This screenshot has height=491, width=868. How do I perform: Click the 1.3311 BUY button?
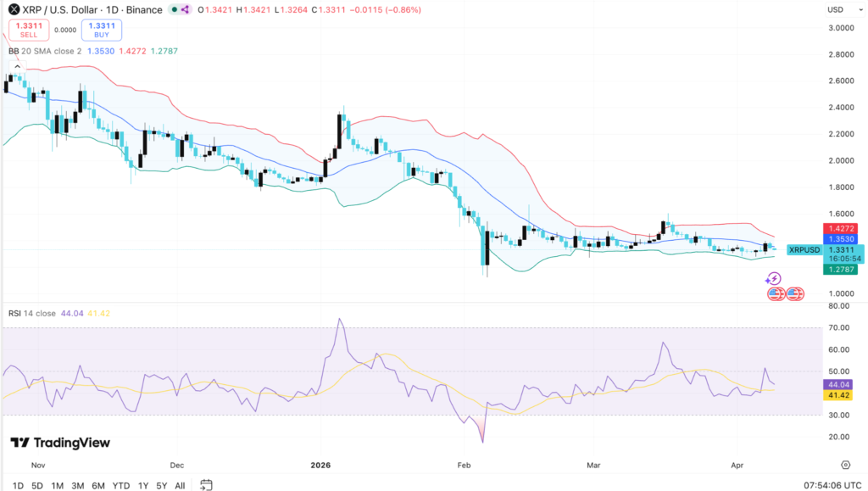pyautogui.click(x=101, y=29)
